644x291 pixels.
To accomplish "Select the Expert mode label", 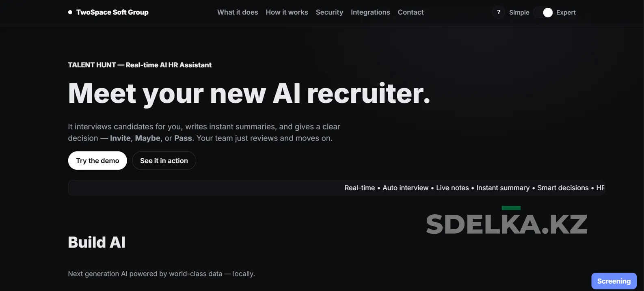I will click(566, 13).
